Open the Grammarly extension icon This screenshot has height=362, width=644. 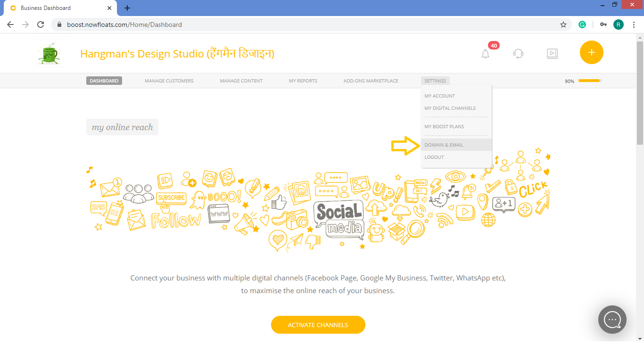582,24
